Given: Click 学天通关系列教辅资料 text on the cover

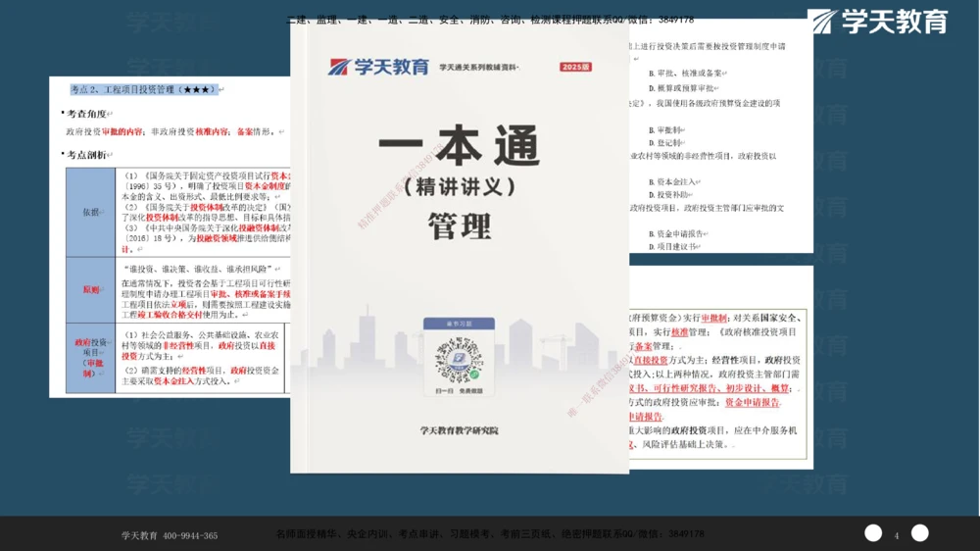Looking at the screenshot, I should tap(478, 68).
